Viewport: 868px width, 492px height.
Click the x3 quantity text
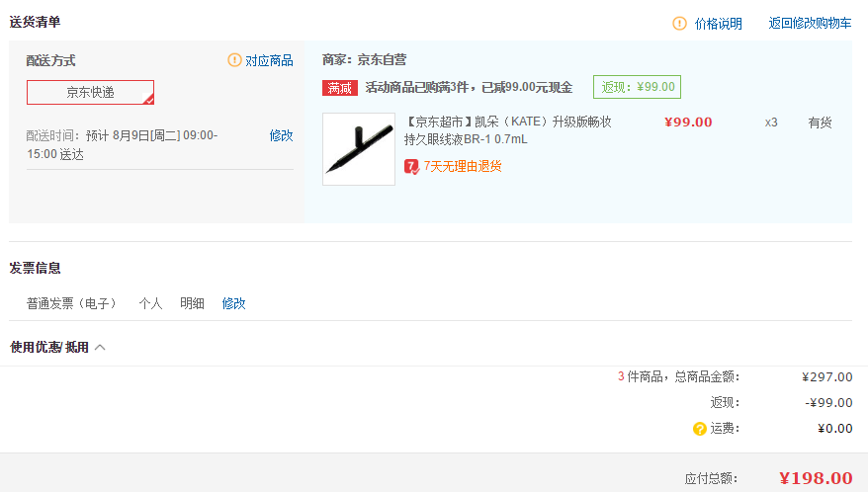pos(771,123)
